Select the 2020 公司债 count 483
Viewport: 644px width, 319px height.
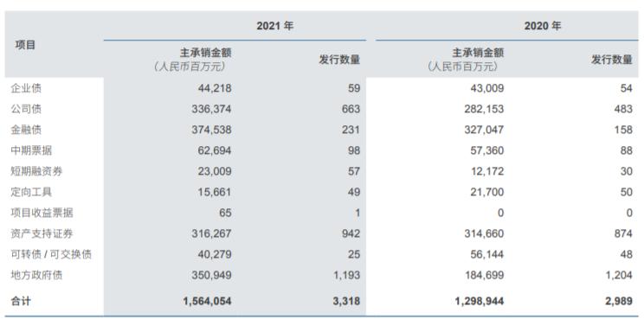(x=622, y=109)
